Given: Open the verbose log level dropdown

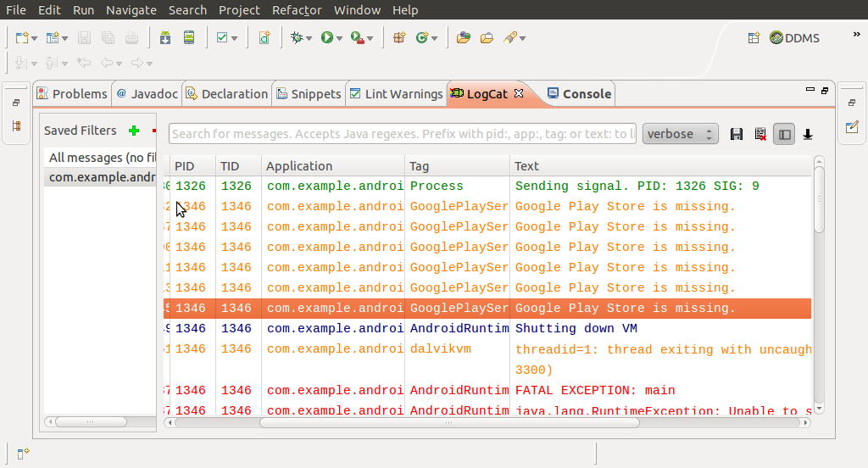Looking at the screenshot, I should (681, 134).
